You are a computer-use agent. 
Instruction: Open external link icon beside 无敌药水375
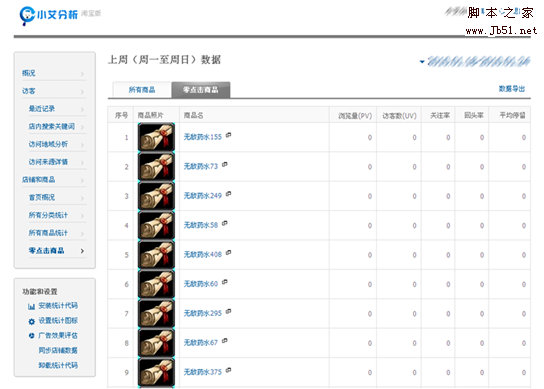228,370
